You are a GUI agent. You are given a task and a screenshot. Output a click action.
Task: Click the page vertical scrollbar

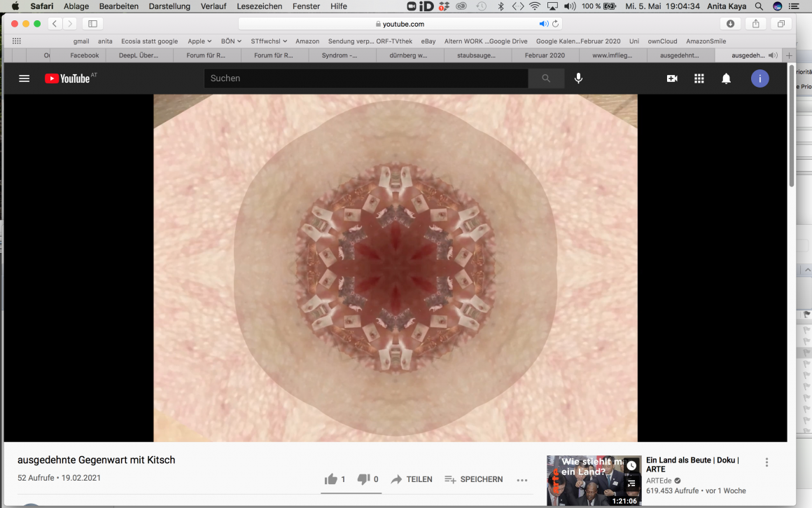click(x=792, y=126)
